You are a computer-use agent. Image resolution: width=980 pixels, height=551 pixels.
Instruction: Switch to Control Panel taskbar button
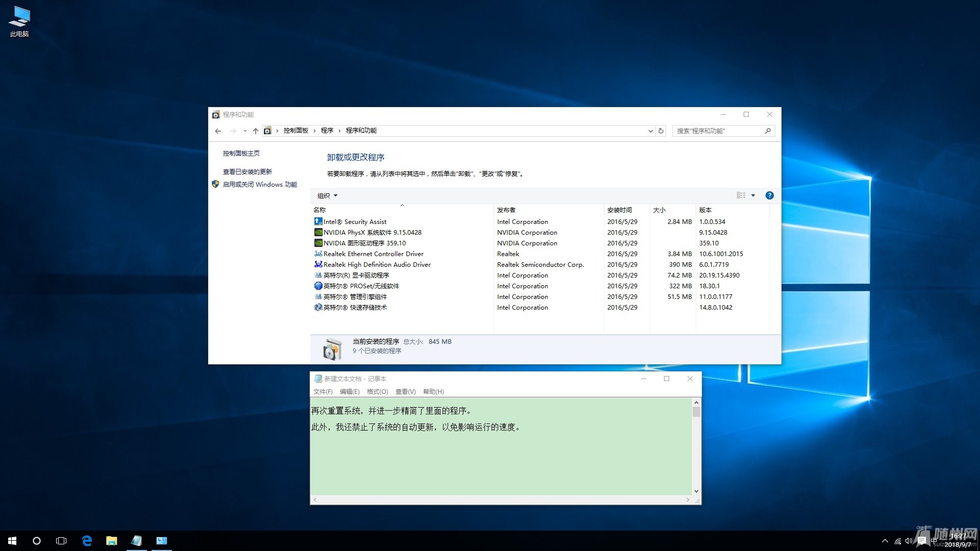(161, 541)
